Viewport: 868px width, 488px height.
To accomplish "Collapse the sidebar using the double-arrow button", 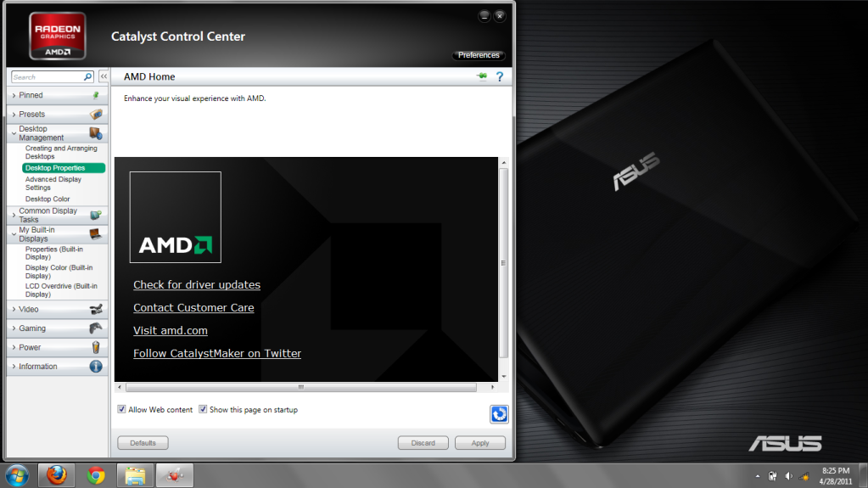I will (104, 76).
